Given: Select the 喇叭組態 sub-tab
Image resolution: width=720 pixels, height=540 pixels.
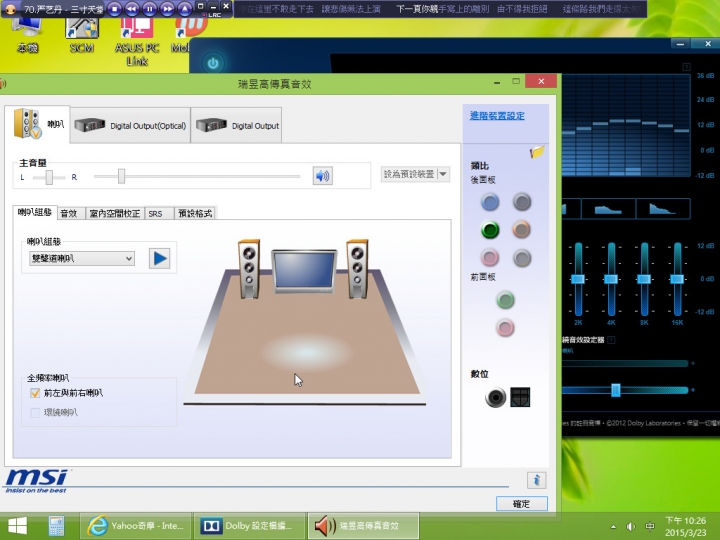Looking at the screenshot, I should tap(34, 212).
